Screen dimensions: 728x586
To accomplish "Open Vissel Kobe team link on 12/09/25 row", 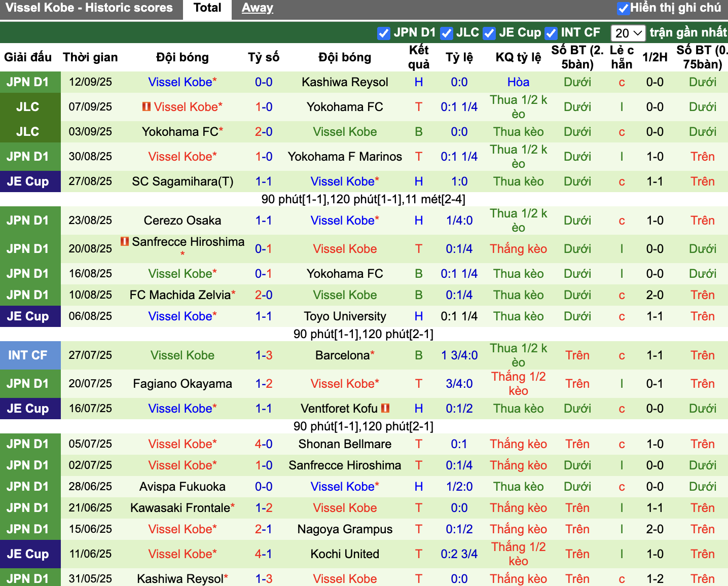I will tap(180, 82).
